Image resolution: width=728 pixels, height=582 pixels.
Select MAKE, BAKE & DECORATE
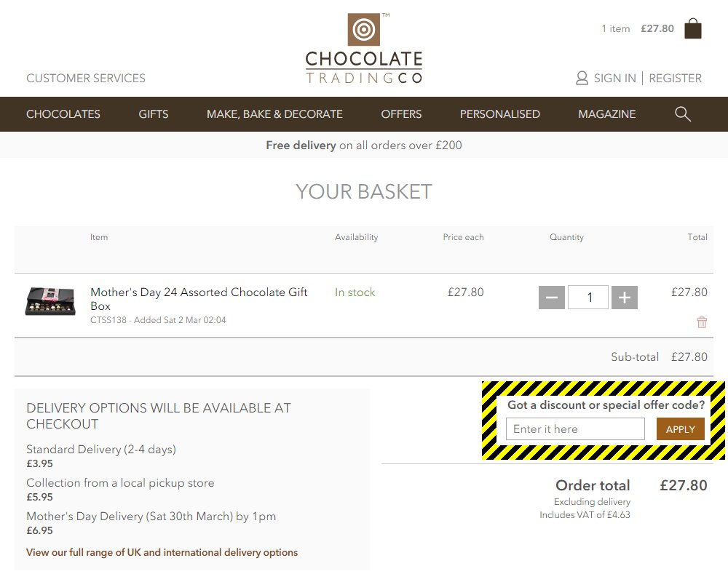pos(274,113)
